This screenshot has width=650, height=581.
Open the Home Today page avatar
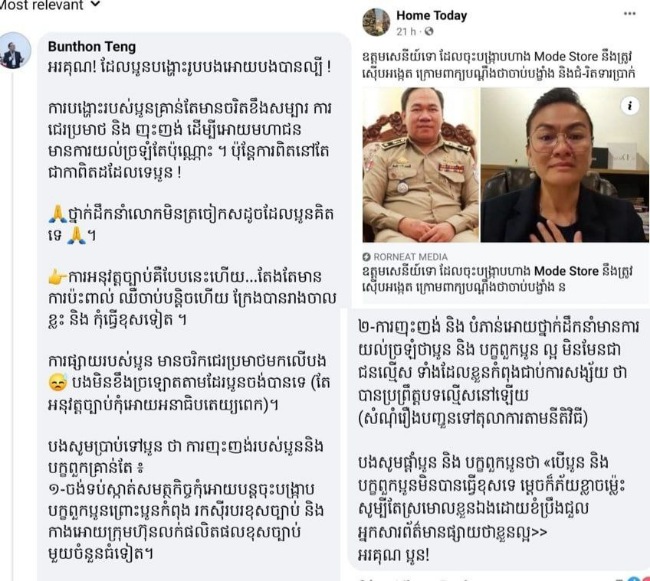pyautogui.click(x=376, y=22)
